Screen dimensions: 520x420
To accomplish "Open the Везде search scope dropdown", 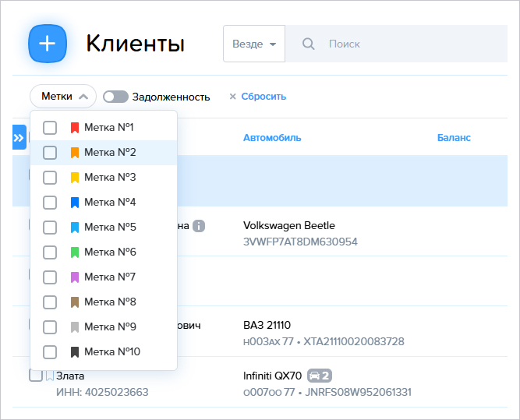I will point(254,44).
